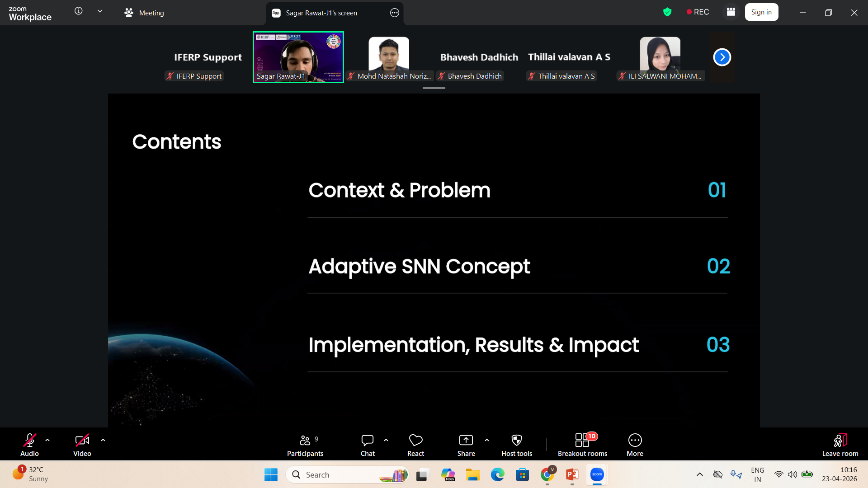This screenshot has height=488, width=868.
Task: Start camera with Video button
Action: click(x=82, y=445)
